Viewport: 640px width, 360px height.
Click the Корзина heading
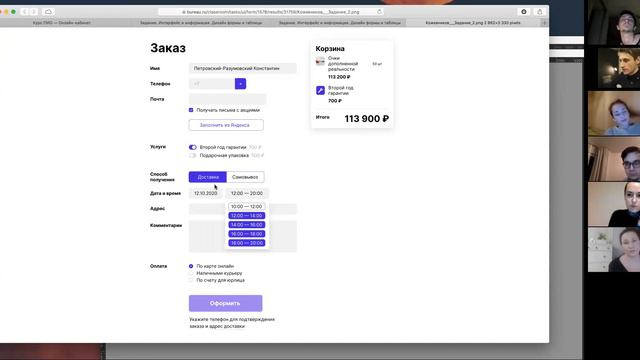330,49
